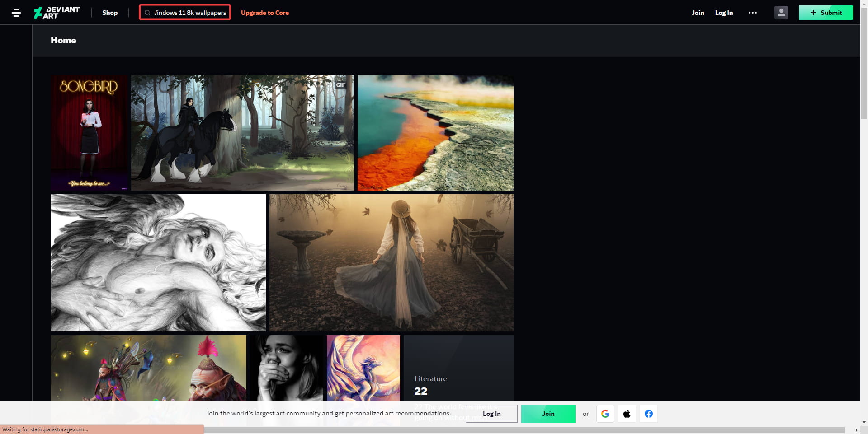Click the user avatar profile icon

(x=781, y=13)
